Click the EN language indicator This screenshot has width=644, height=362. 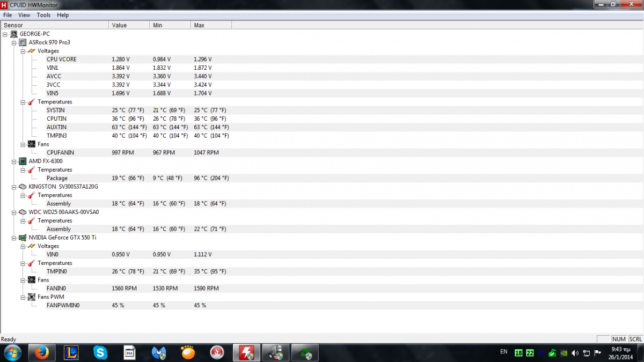pos(503,352)
